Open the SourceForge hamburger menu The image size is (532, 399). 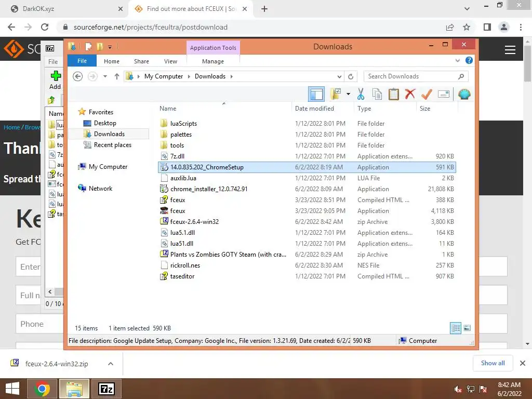(x=510, y=50)
